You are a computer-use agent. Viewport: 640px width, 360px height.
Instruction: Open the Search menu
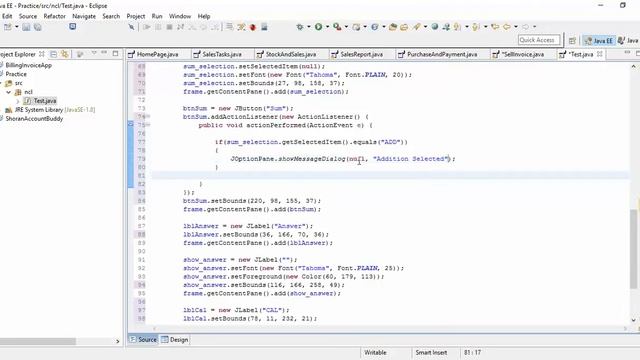pyautogui.click(x=111, y=16)
